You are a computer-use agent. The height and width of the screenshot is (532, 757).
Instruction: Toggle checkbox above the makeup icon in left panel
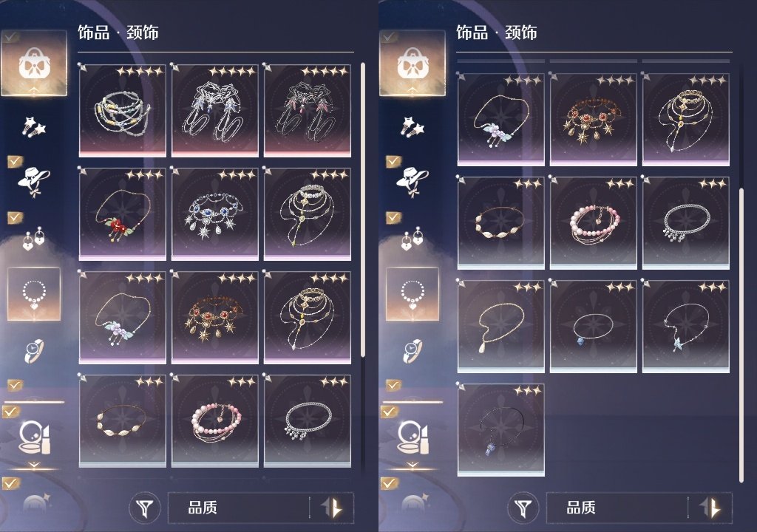click(x=10, y=412)
